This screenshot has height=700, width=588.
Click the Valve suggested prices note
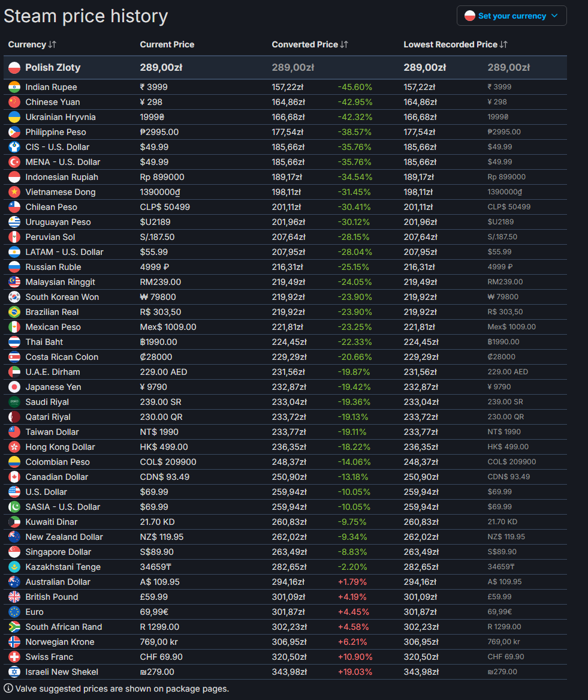point(122,689)
